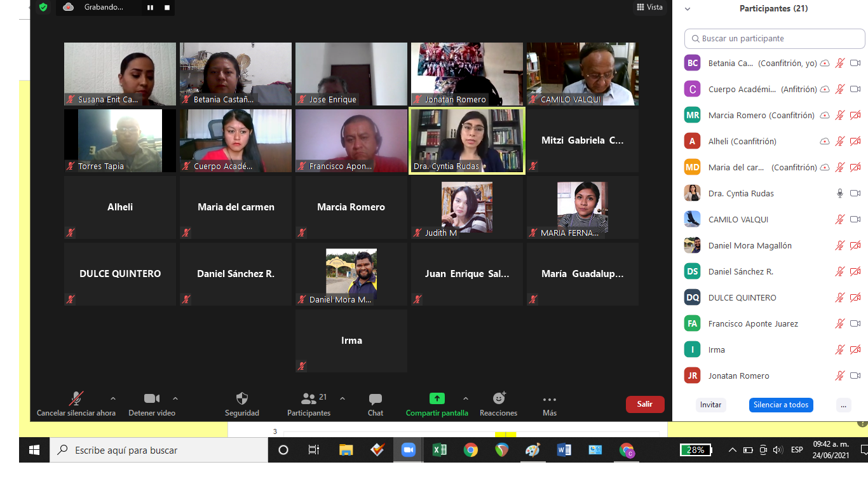This screenshot has height=488, width=868.
Task: Open Reacciones emoji menu
Action: coord(499,398)
